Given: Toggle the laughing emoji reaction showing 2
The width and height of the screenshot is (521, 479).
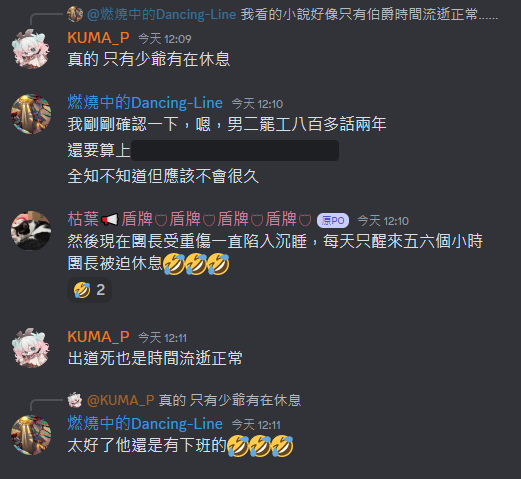Looking at the screenshot, I should (90, 290).
